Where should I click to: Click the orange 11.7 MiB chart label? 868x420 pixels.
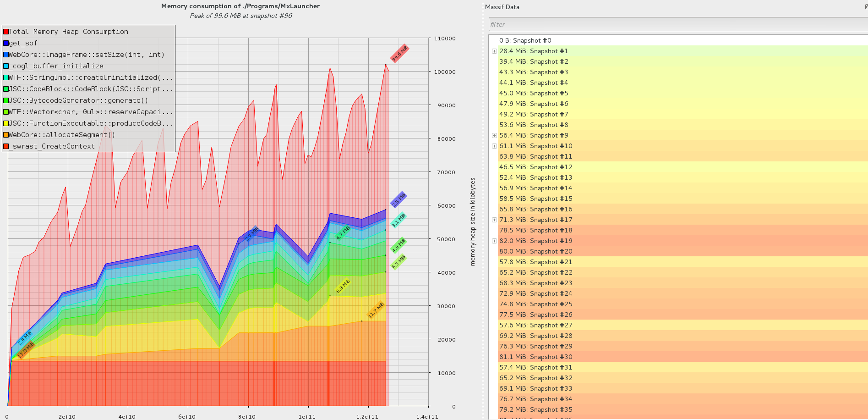click(x=376, y=310)
